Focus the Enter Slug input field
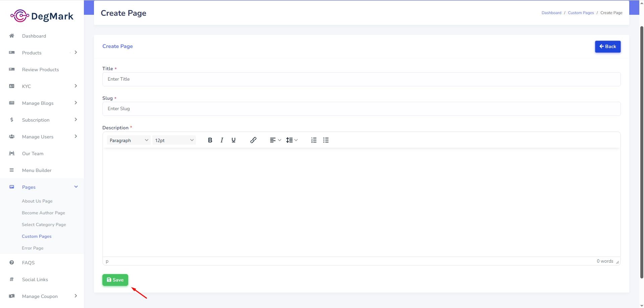 361,109
